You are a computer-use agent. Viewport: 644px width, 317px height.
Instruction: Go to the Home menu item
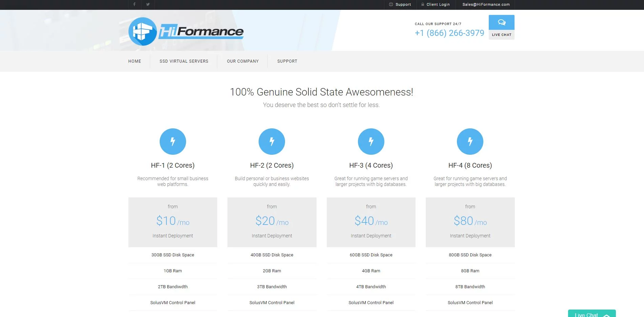coord(135,61)
